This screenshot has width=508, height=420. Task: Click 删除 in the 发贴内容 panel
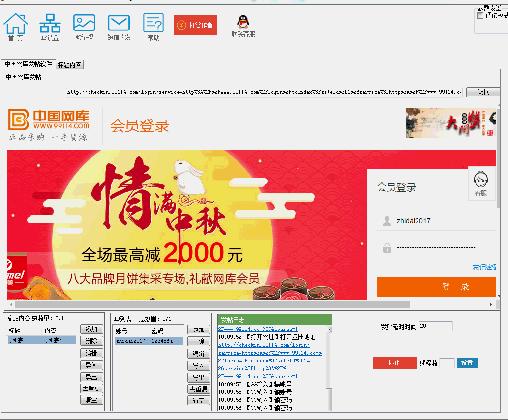pos(91,341)
